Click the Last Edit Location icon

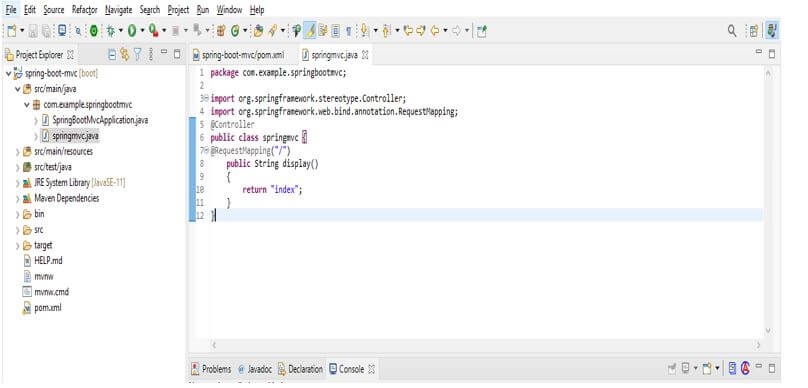409,31
